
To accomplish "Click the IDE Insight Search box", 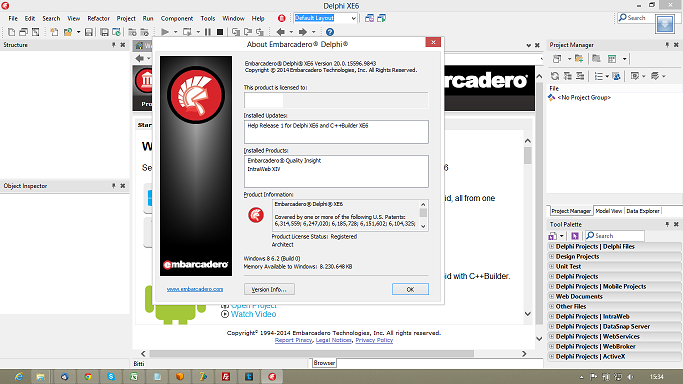I will (x=636, y=18).
